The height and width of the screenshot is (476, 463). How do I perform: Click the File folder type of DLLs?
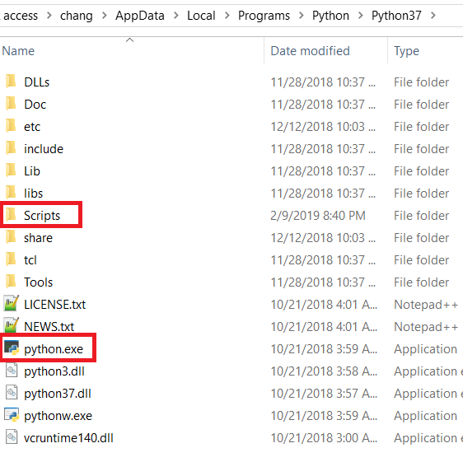click(x=422, y=82)
